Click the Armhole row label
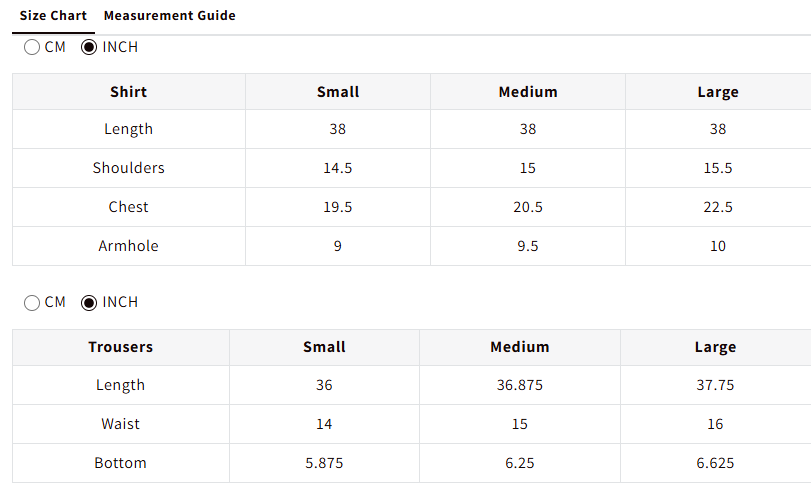 [x=129, y=246]
